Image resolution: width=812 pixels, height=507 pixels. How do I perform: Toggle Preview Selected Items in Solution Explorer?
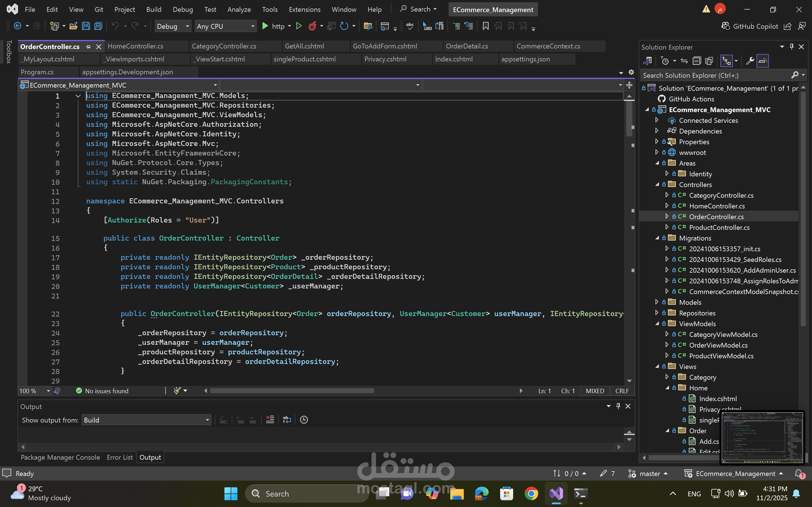click(x=763, y=61)
